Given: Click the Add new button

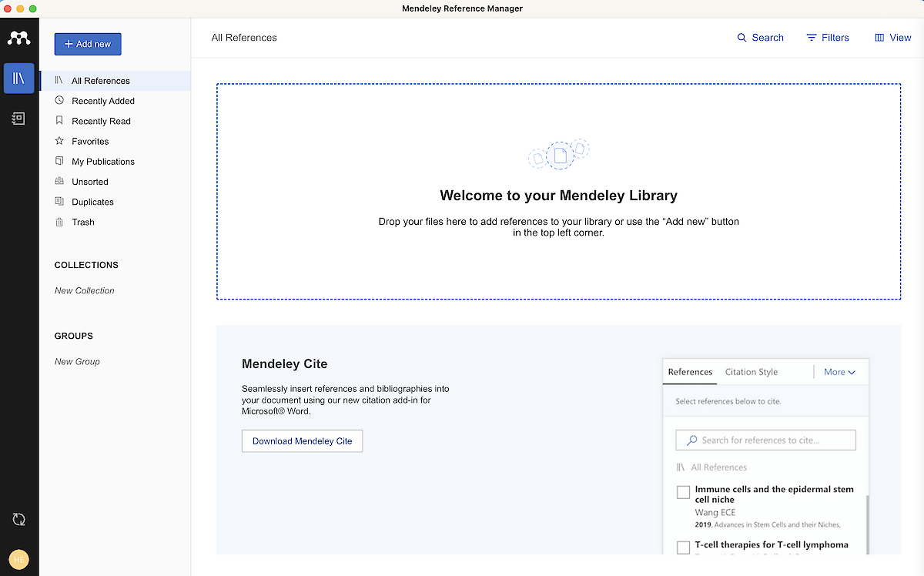Looking at the screenshot, I should click(x=88, y=44).
